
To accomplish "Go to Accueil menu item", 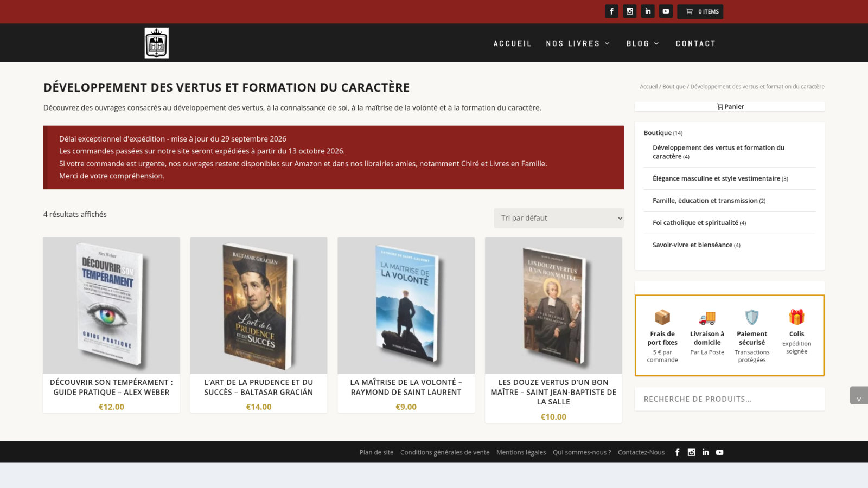I will point(512,43).
